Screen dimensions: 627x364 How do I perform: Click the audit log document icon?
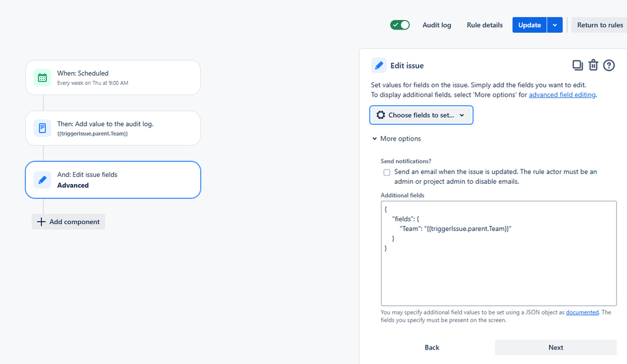click(x=43, y=128)
